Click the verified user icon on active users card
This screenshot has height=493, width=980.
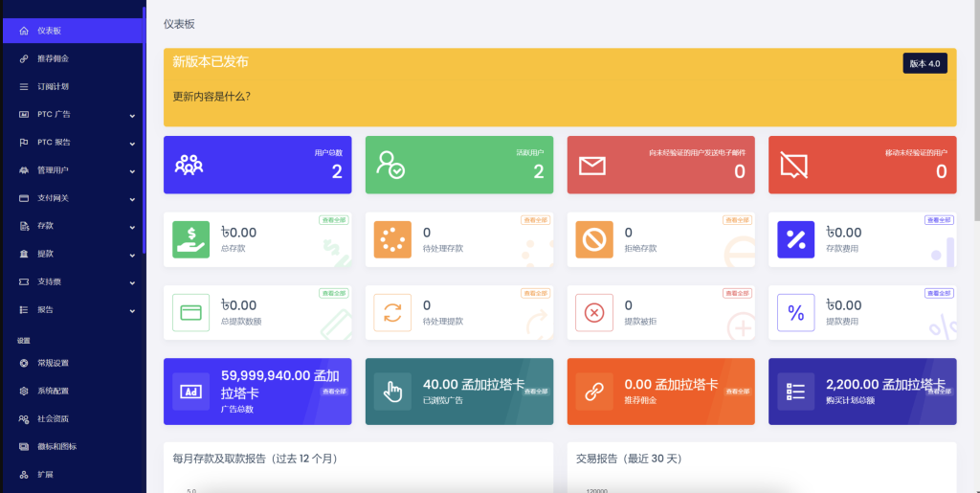390,165
